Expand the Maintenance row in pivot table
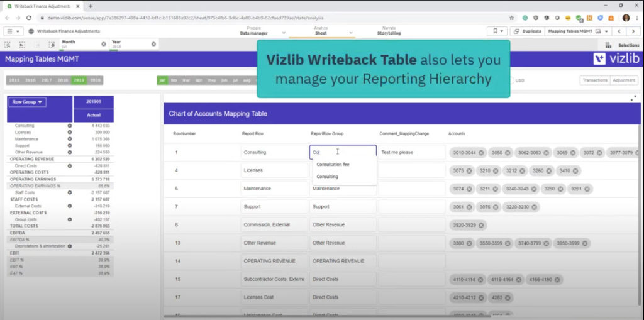Image resolution: width=644 pixels, height=320 pixels. click(x=70, y=139)
